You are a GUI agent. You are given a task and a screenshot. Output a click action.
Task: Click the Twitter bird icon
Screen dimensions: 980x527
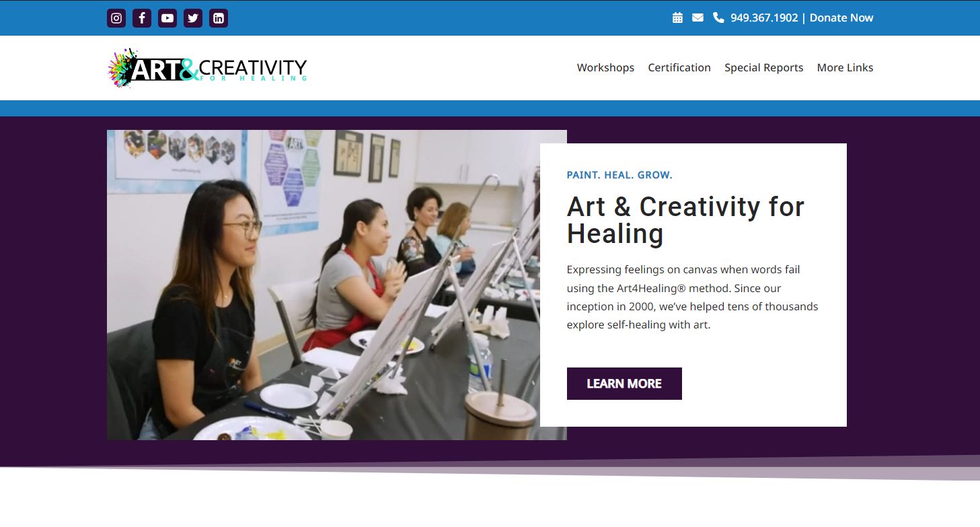193,18
